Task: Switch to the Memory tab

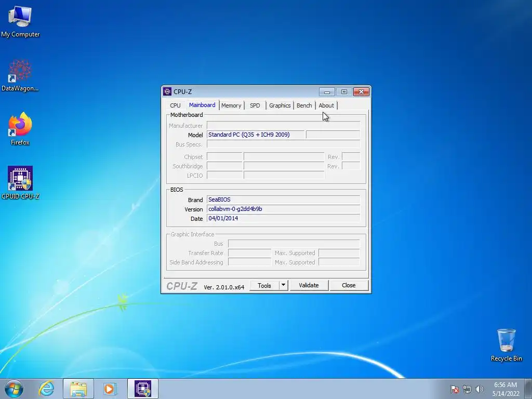Action: (x=231, y=105)
